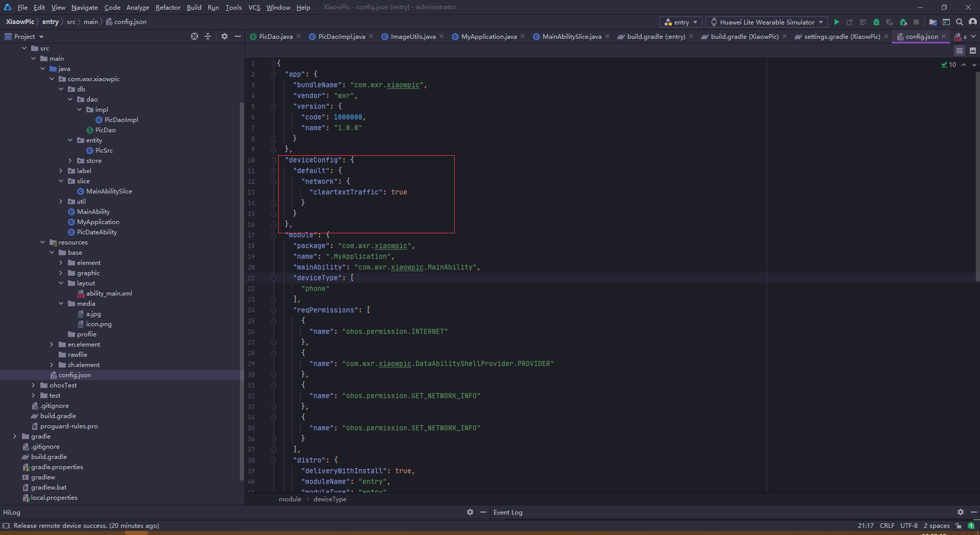Open HiLog panel settings gear
This screenshot has height=535, width=980.
tap(470, 512)
